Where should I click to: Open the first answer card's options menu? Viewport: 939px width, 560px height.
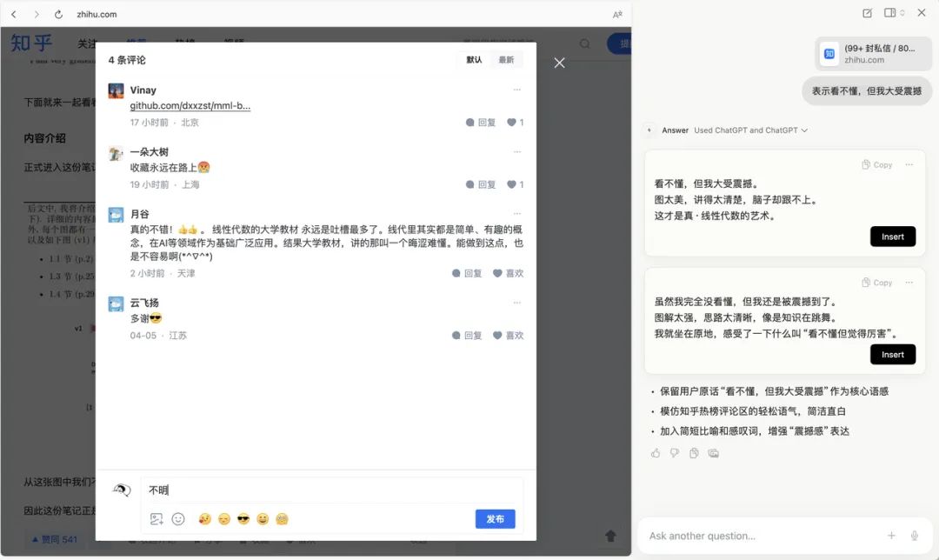(x=911, y=164)
